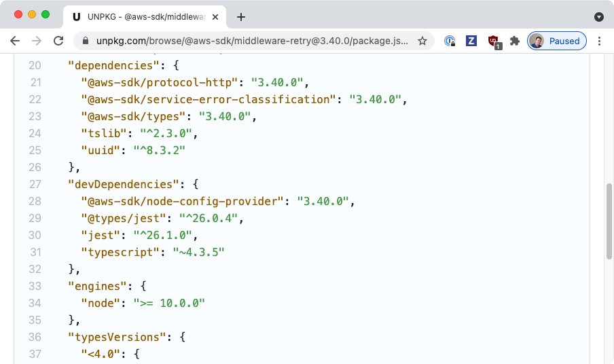Viewport: 614px width, 364px height.
Task: Open Chrome three-dot menu
Action: tap(599, 41)
